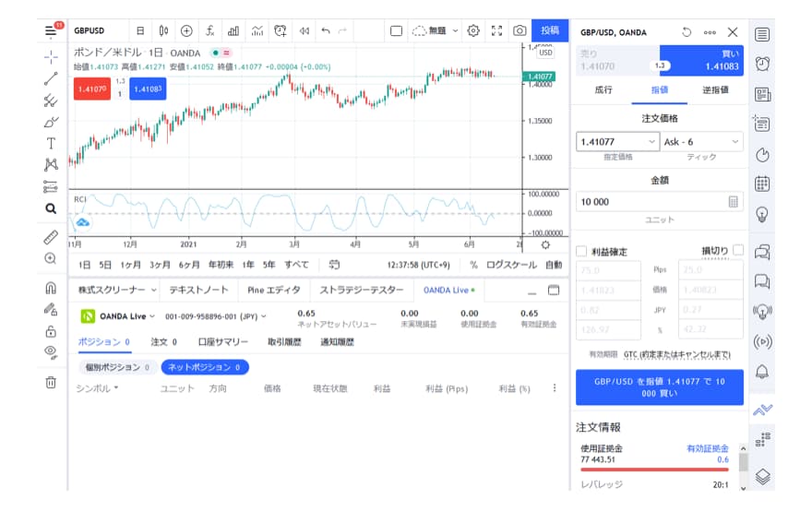This screenshot has height=511, width=812.
Task: Select the 1ヶ月 time range
Action: (130, 265)
